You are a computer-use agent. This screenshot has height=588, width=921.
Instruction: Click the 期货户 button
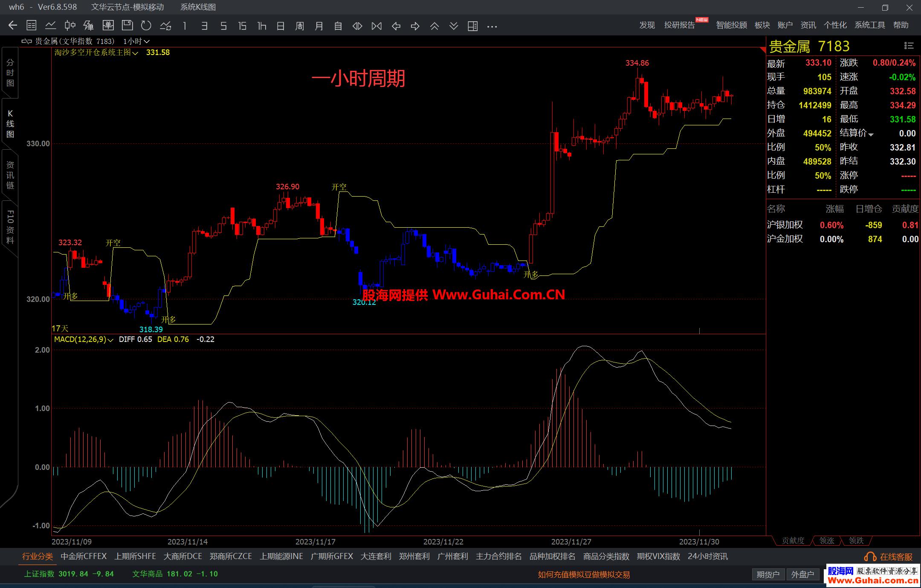pyautogui.click(x=767, y=575)
